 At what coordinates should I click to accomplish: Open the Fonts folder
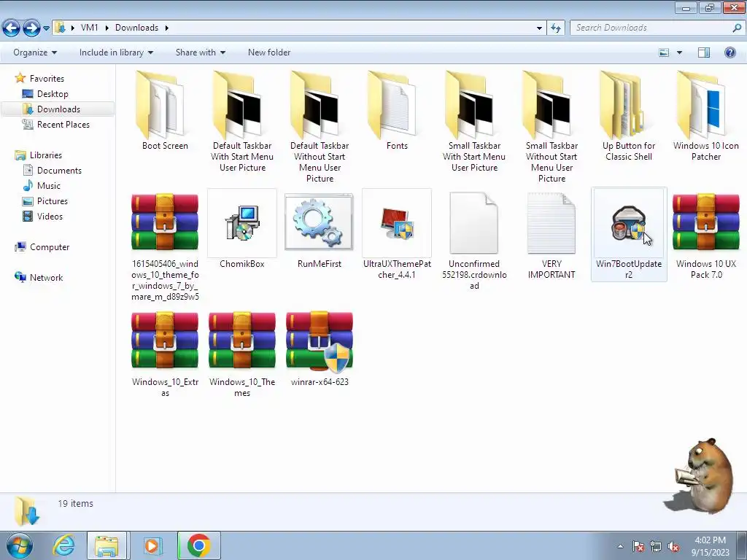tap(397, 111)
